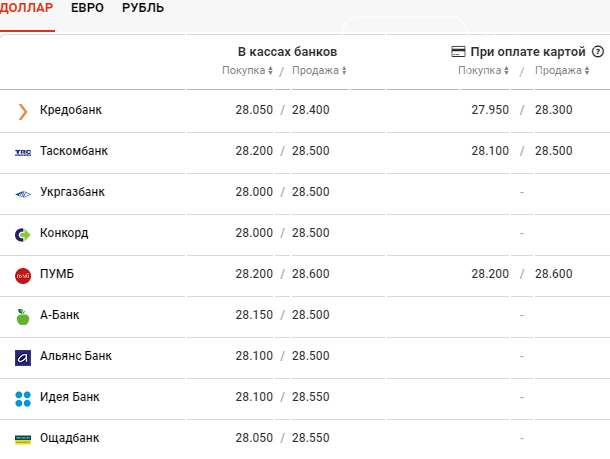Switch to the РУБЛЬ tab

143,8
